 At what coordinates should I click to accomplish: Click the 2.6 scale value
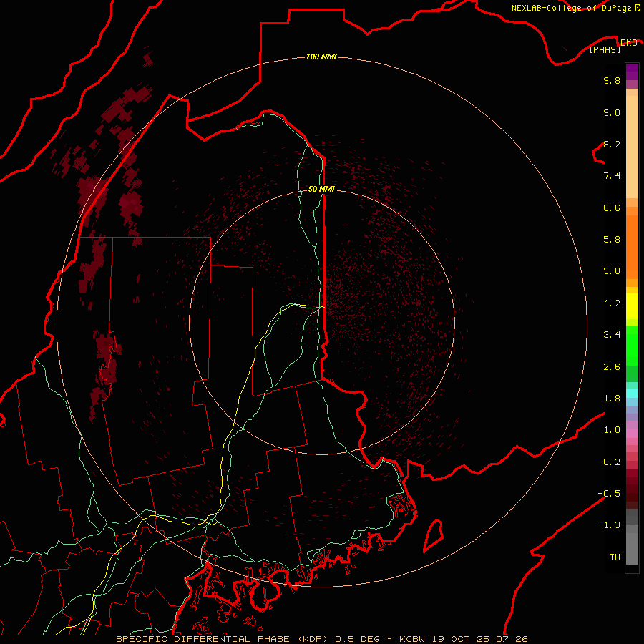tap(612, 367)
